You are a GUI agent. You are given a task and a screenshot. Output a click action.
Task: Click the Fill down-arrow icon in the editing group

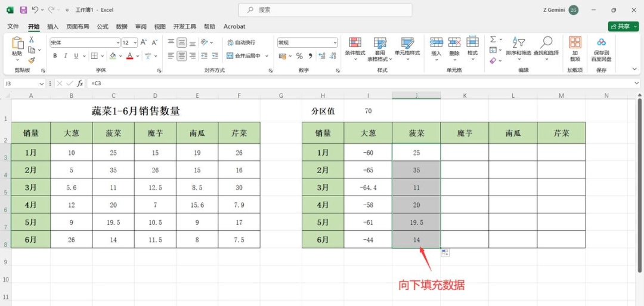point(493,50)
